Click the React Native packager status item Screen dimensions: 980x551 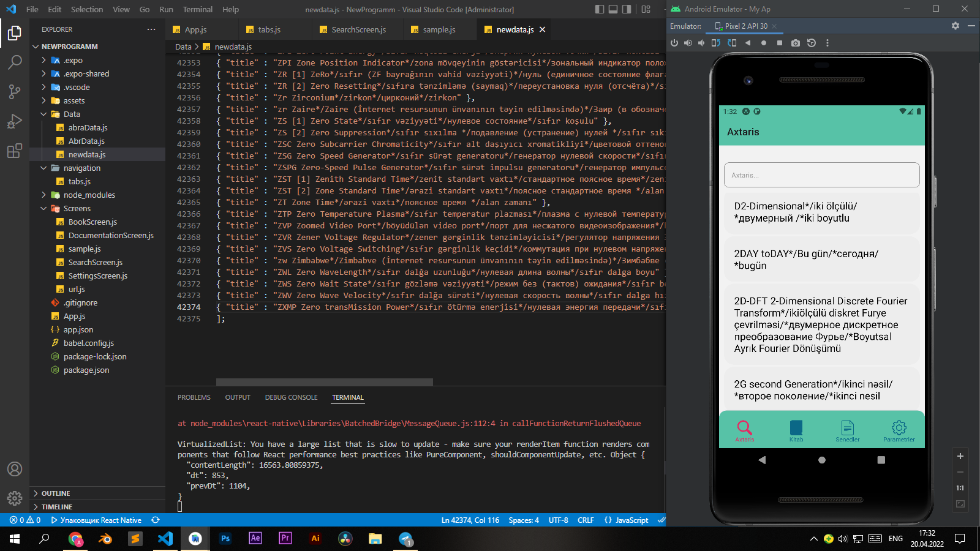[x=96, y=520]
